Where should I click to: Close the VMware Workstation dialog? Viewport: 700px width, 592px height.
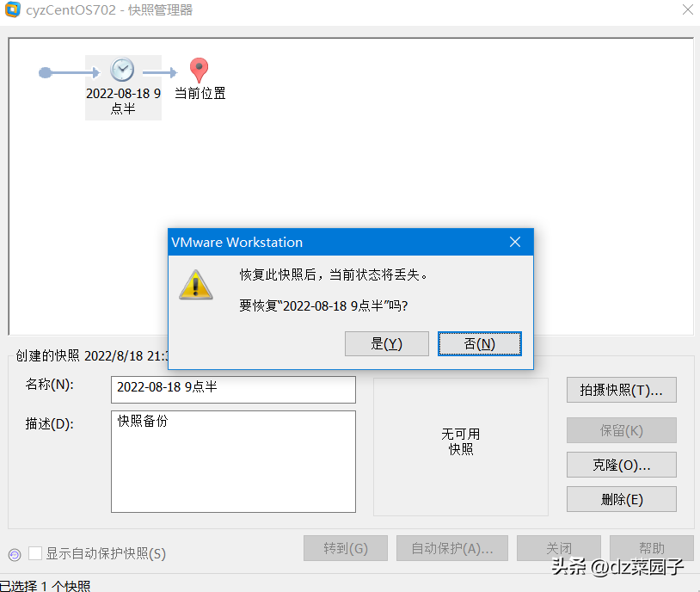pos(515,242)
